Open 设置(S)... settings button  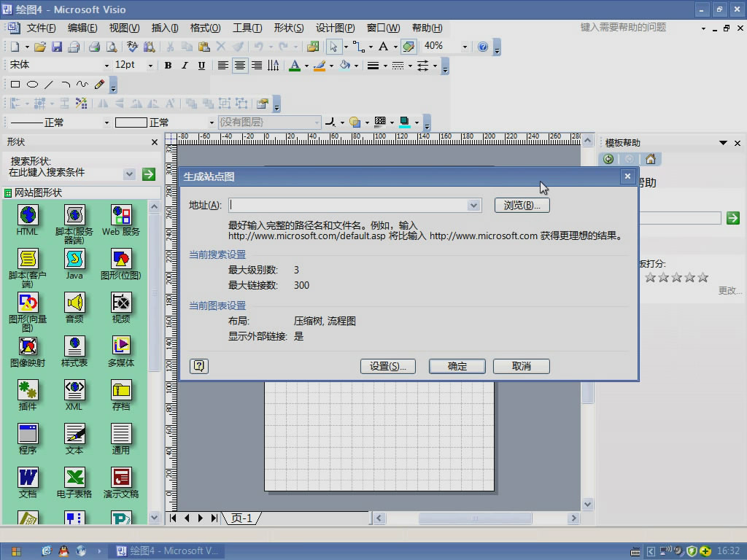(x=388, y=366)
